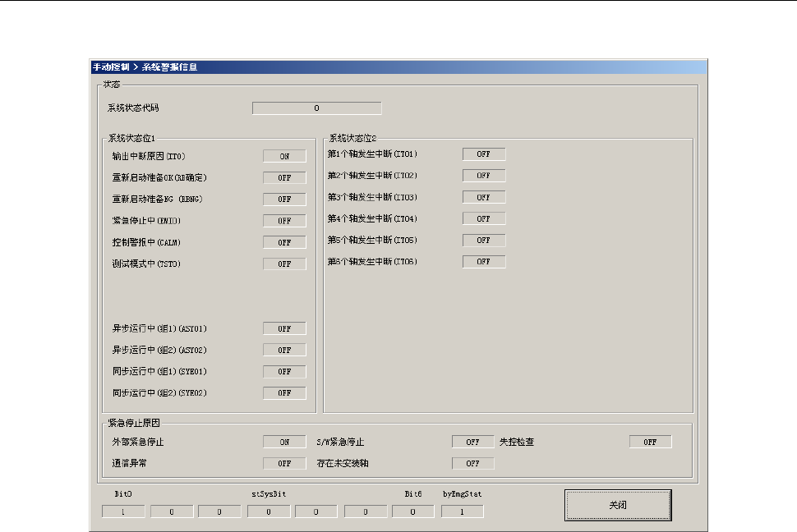Click the OFF status for 重新启动准备OK
This screenshot has width=797, height=532.
tap(284, 178)
